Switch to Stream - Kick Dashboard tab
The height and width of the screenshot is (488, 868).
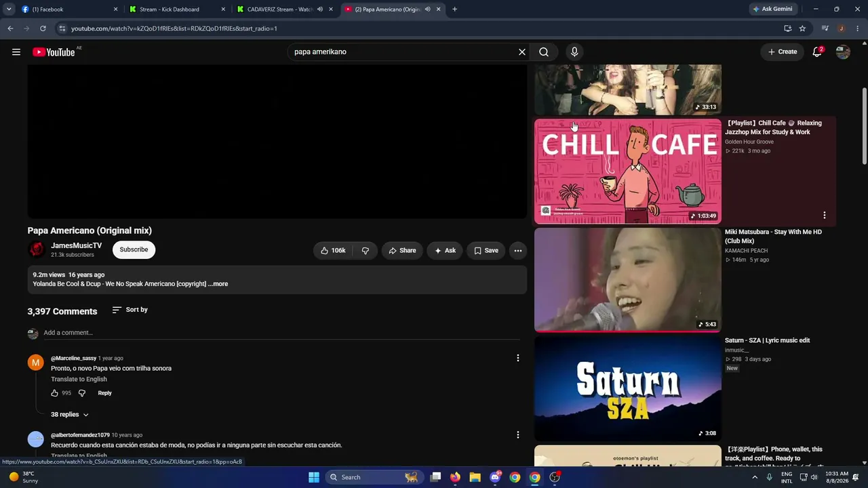pyautogui.click(x=176, y=9)
